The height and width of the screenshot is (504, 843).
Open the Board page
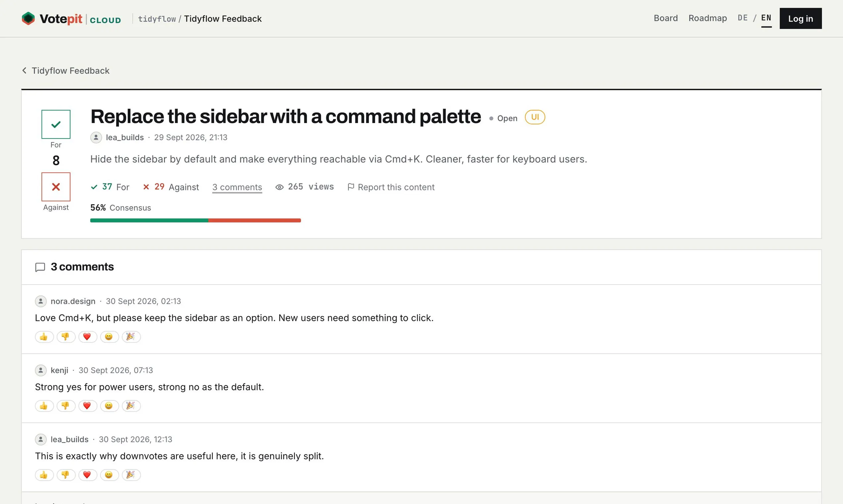tap(665, 18)
